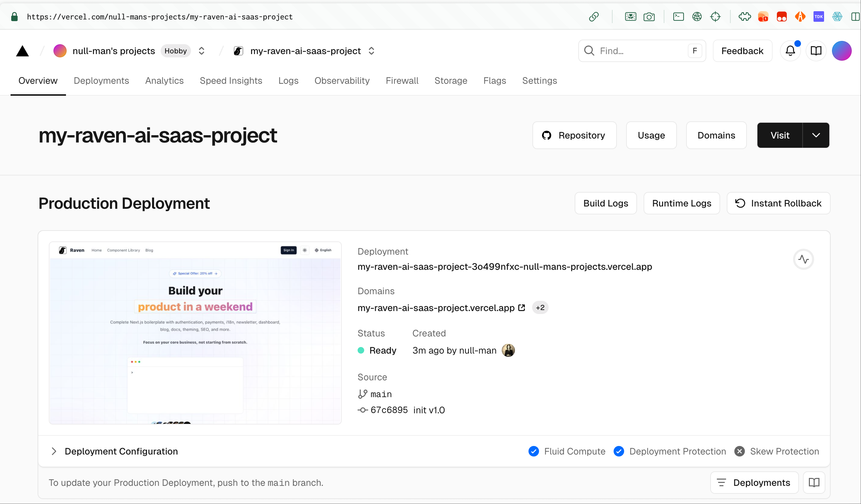Screen dimensions: 861x504
Task: Click the sidebar panel browser icon
Action: click(x=855, y=16)
